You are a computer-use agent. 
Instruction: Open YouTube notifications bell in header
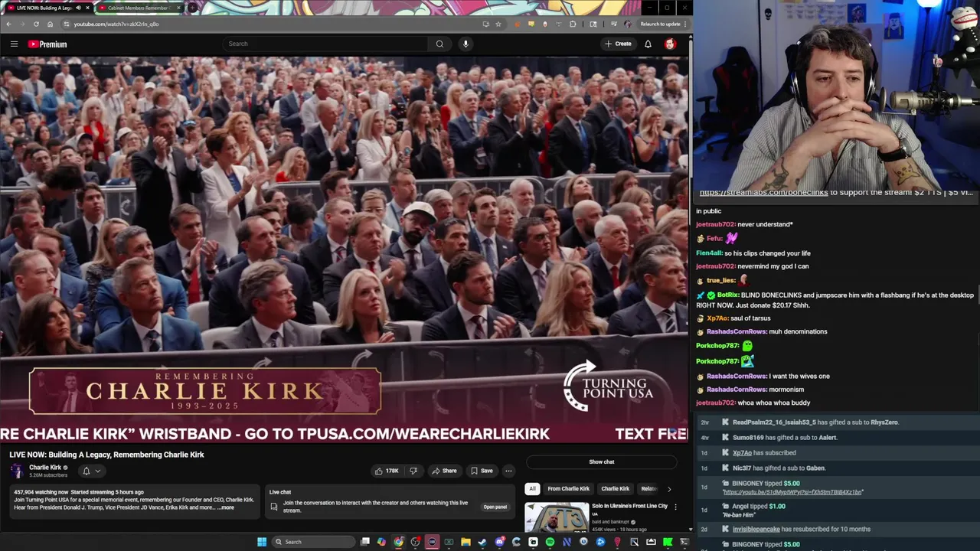[648, 44]
